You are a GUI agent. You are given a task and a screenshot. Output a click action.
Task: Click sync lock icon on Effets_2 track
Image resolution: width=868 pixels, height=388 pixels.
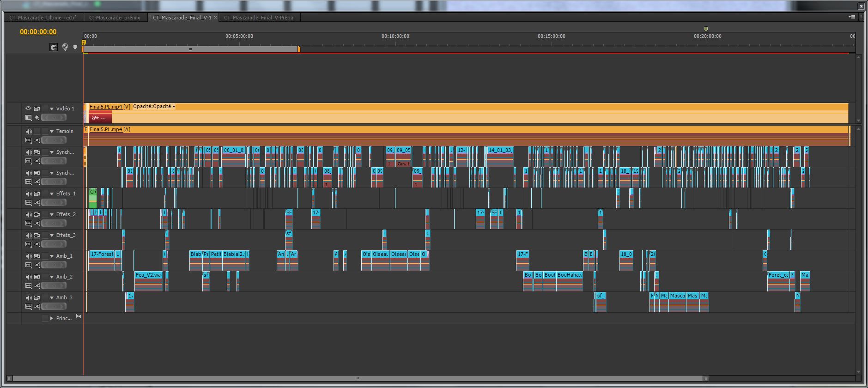point(37,214)
